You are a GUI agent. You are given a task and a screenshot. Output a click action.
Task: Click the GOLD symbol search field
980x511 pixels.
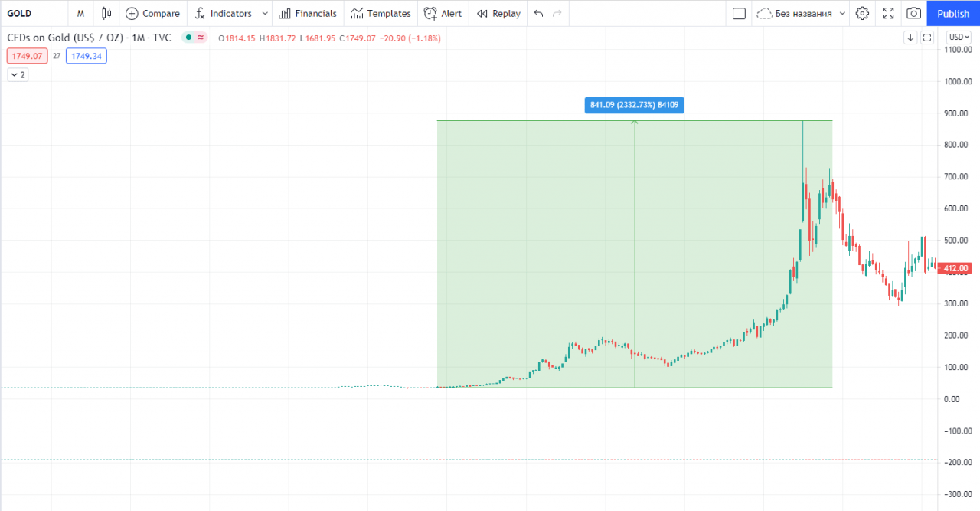click(31, 13)
